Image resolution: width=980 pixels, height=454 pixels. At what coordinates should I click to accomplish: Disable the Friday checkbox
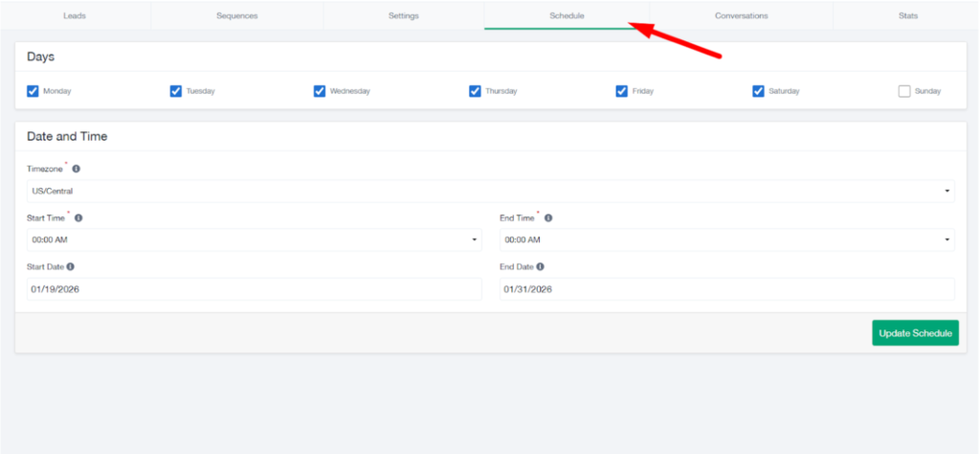[x=622, y=91]
